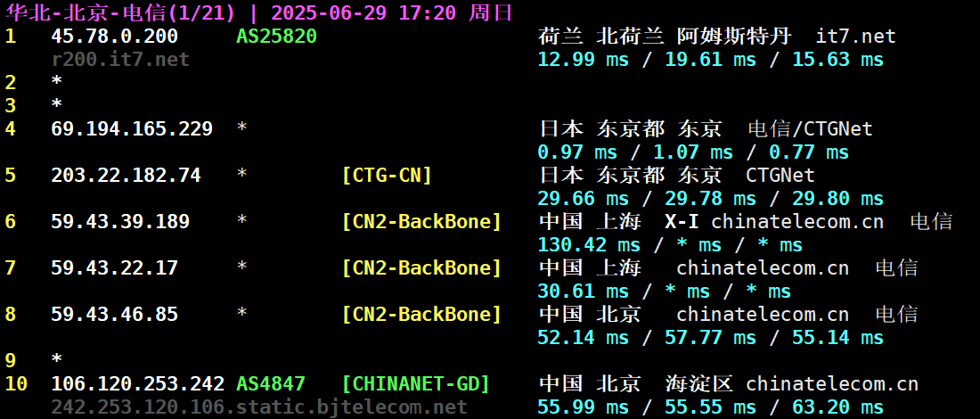Image resolution: width=980 pixels, height=419 pixels.
Task: Click latency 29.66 ms / 29.78 ms / 29.80 ms
Action: [x=711, y=199]
